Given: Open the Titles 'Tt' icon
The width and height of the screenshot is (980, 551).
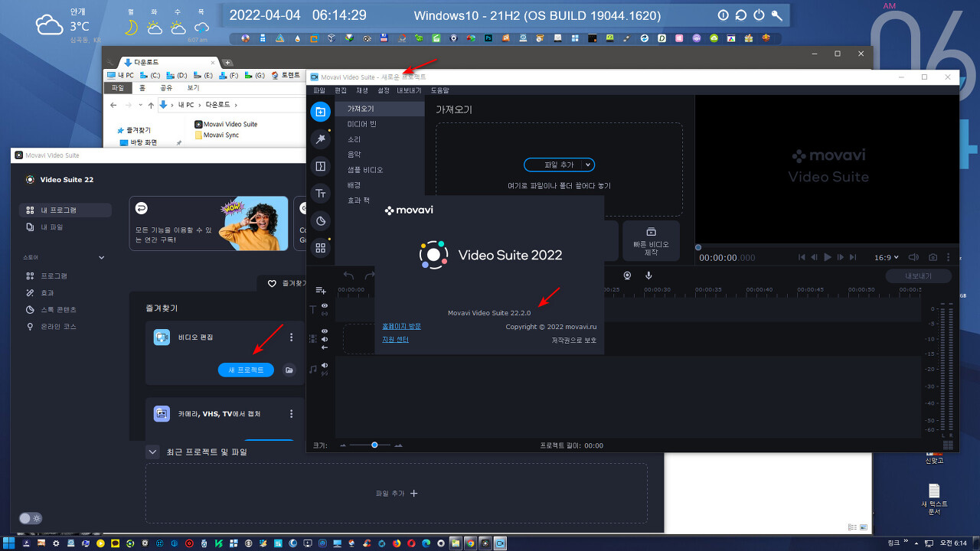Looking at the screenshot, I should click(x=321, y=193).
